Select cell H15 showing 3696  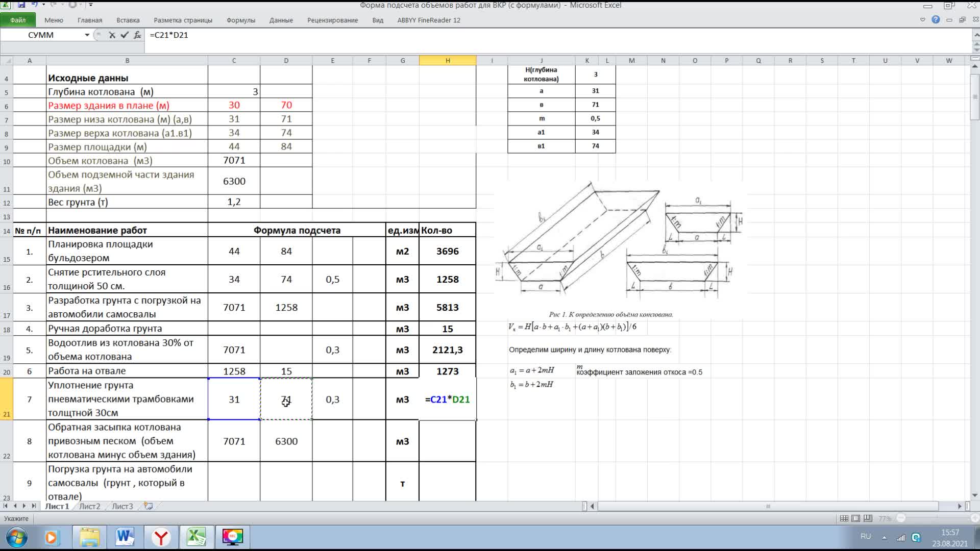447,251
